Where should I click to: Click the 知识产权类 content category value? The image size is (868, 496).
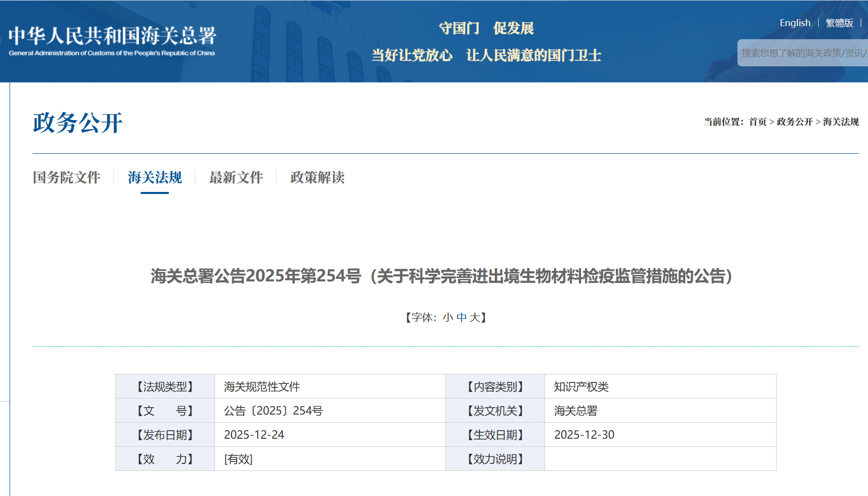[581, 386]
